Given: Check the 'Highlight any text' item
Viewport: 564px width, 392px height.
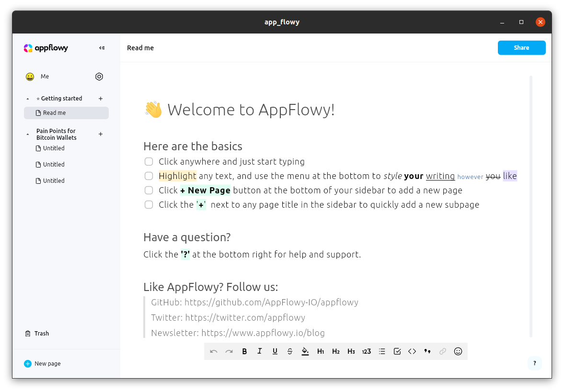Looking at the screenshot, I should pos(149,176).
